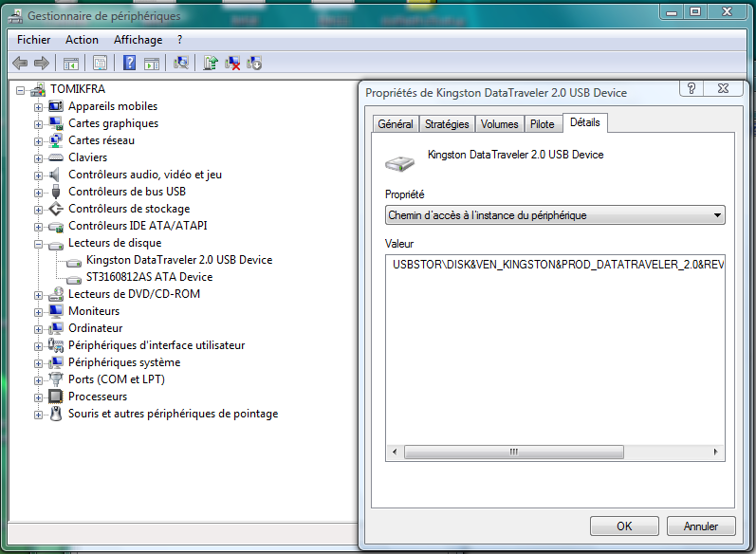Screen dimensions: 756x554
Task: Click the Properties toolbar icon
Action: click(100, 63)
